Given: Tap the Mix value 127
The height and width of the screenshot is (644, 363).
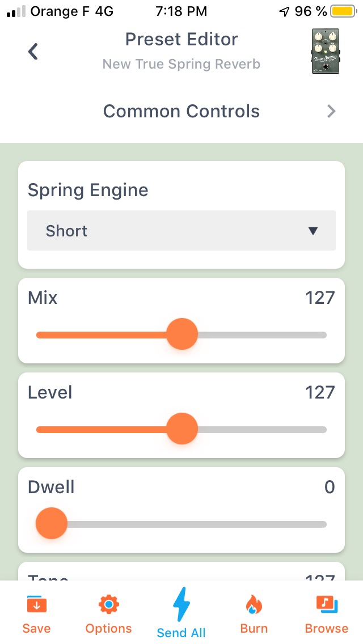Looking at the screenshot, I should [x=320, y=298].
